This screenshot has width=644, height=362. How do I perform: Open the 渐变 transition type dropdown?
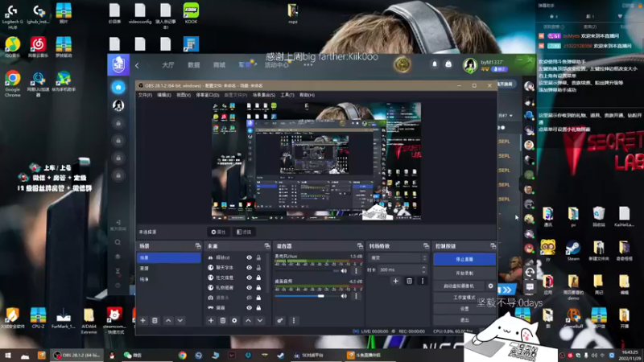click(x=398, y=257)
